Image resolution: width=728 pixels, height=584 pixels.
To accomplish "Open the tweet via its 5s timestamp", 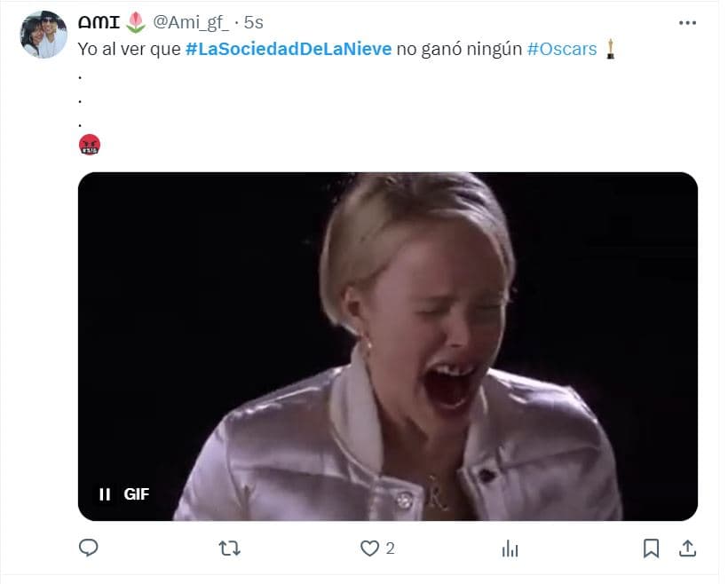I will click(x=254, y=22).
